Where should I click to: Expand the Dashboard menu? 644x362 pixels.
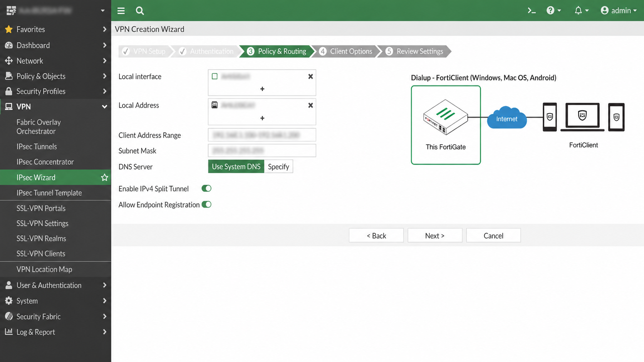coord(55,45)
